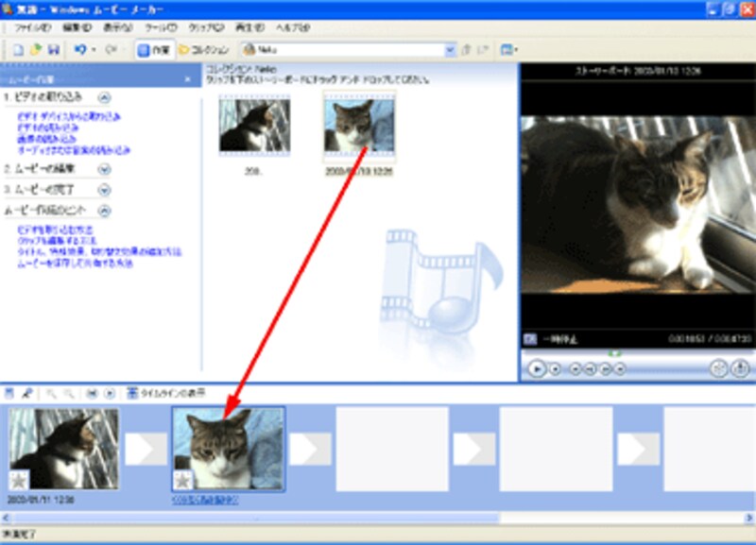The height and width of the screenshot is (545, 756).
Task: Click the greyed redo arrow icon
Action: click(x=111, y=49)
